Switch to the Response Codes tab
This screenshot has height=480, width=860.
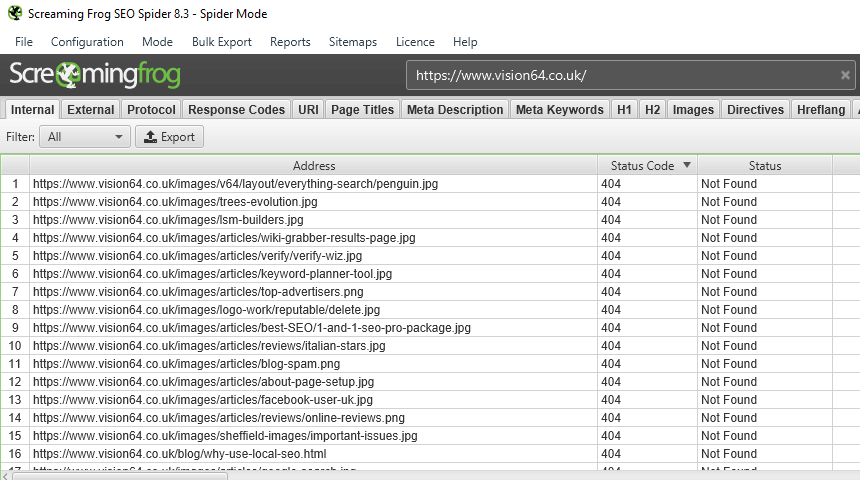(x=236, y=110)
